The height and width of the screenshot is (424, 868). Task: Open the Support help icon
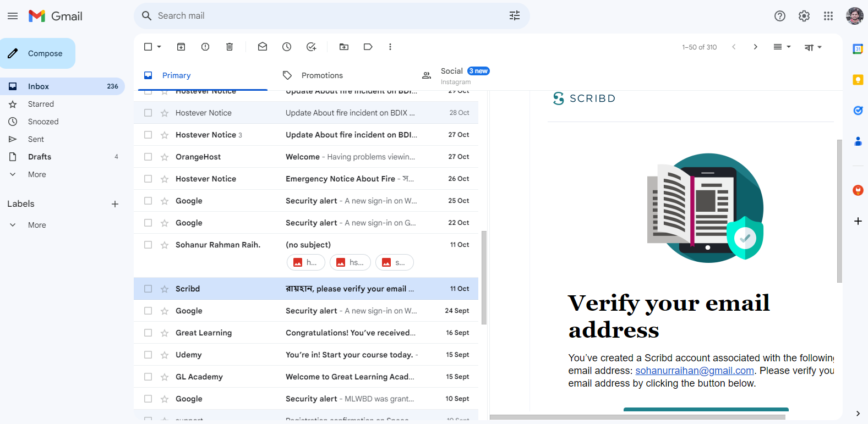tap(780, 16)
